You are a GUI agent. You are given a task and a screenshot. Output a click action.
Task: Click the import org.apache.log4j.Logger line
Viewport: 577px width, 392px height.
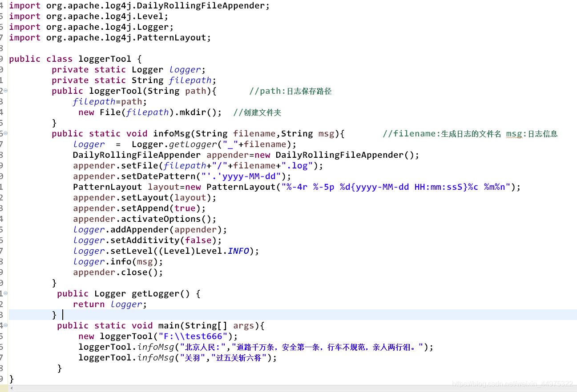pos(91,27)
